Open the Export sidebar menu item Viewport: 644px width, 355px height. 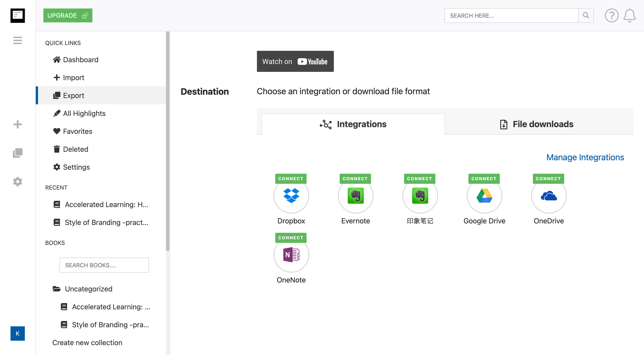(x=73, y=95)
